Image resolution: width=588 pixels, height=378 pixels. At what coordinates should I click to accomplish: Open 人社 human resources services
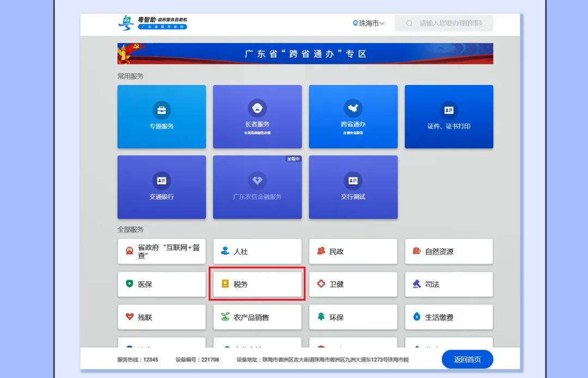tap(257, 251)
